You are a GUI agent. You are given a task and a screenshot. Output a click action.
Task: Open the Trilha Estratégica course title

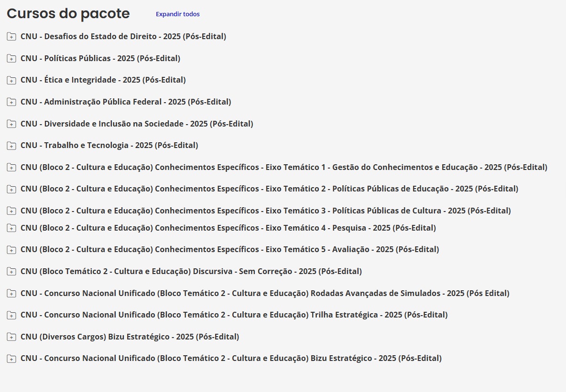234,315
